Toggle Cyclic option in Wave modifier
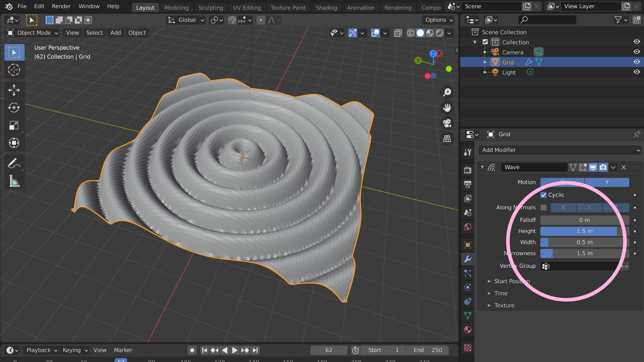 (544, 195)
